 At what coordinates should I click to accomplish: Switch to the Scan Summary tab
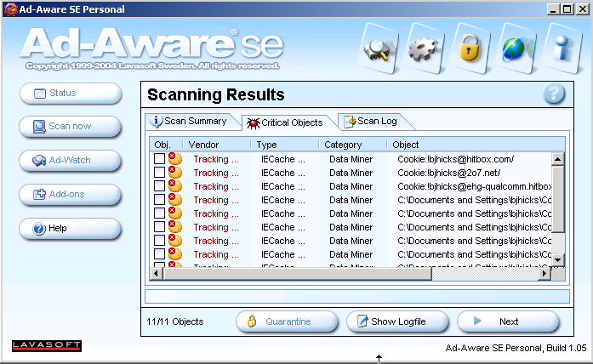(x=191, y=122)
